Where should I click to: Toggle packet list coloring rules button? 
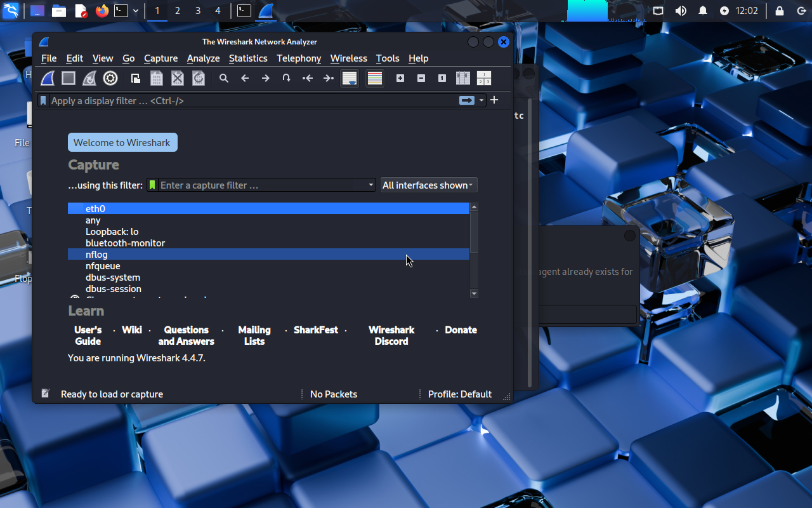click(375, 78)
